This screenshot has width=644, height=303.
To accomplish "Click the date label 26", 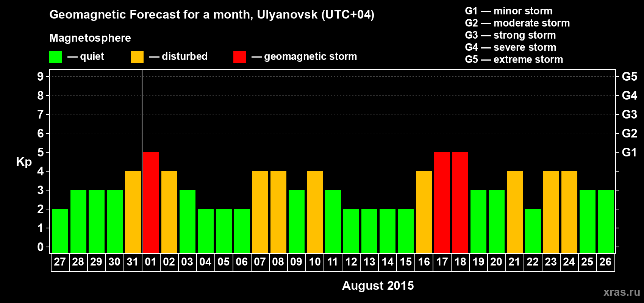I will coord(605,262).
